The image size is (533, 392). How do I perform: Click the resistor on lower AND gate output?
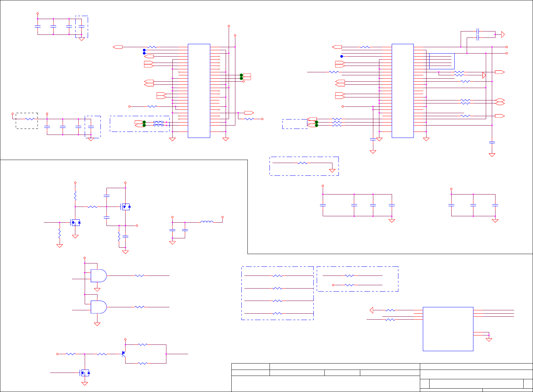point(140,307)
